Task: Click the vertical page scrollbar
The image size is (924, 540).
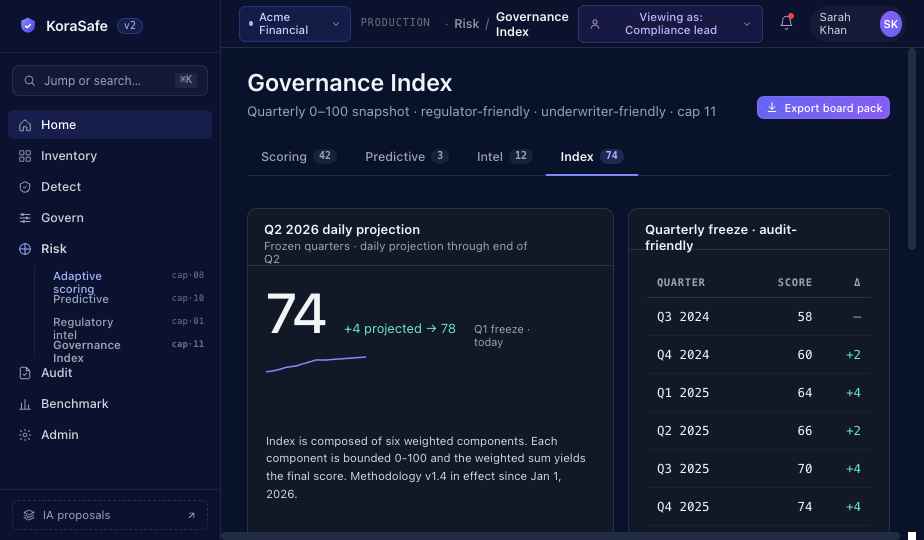Action: [912, 149]
